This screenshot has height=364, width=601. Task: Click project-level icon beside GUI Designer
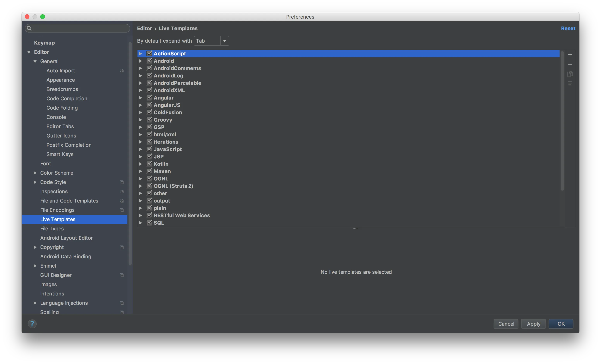122,275
